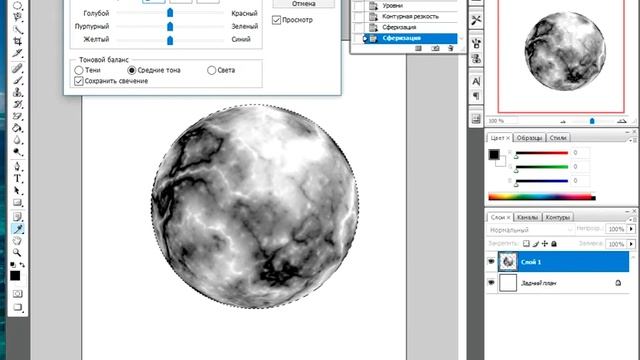
Task: Open the Paragraph panel dock icon
Action: coord(476,96)
